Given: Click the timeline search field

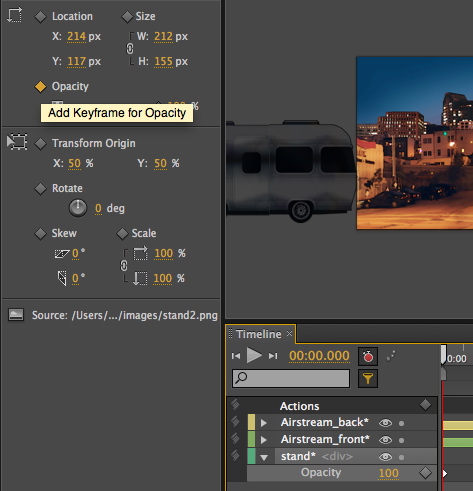Looking at the screenshot, I should click(x=291, y=378).
